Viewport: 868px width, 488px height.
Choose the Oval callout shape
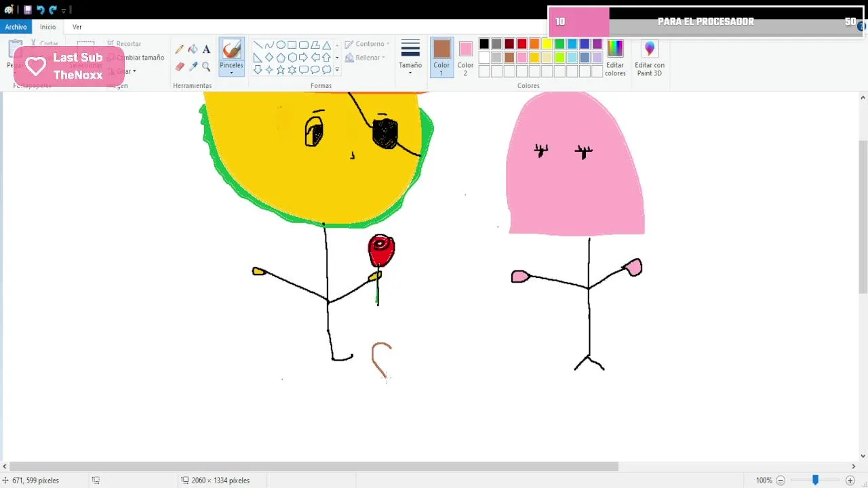(315, 70)
